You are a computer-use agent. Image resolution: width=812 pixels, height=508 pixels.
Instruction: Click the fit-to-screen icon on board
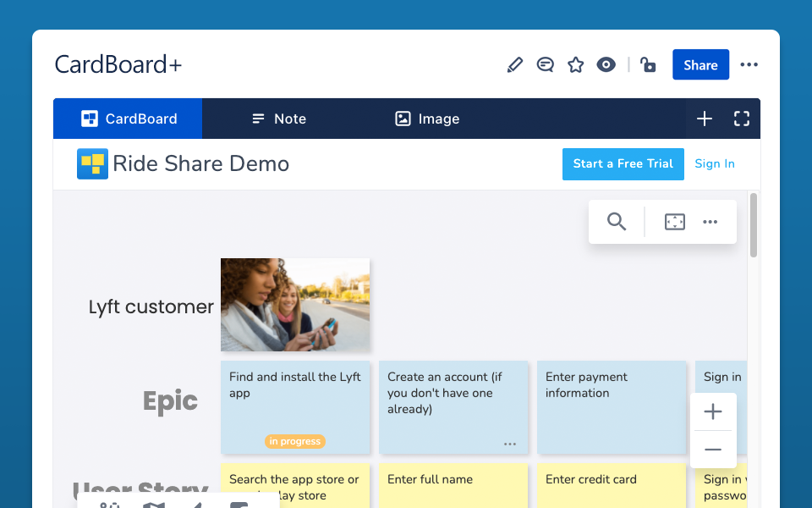[x=675, y=222]
